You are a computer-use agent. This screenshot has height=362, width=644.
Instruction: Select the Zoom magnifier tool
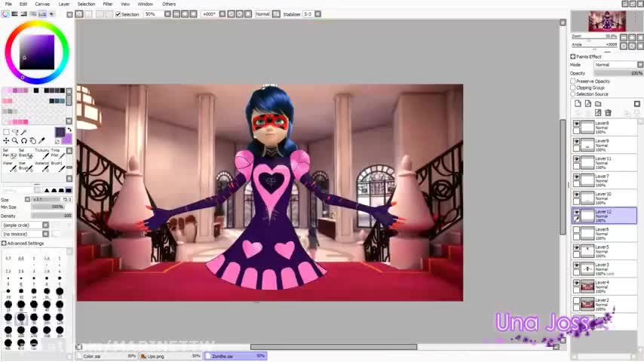click(15, 141)
